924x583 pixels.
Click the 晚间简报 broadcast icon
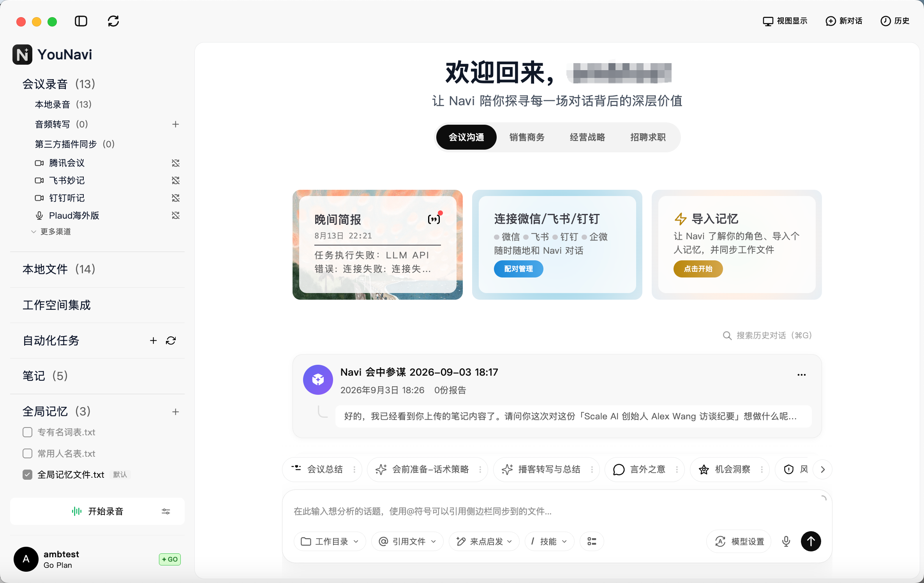(x=434, y=219)
